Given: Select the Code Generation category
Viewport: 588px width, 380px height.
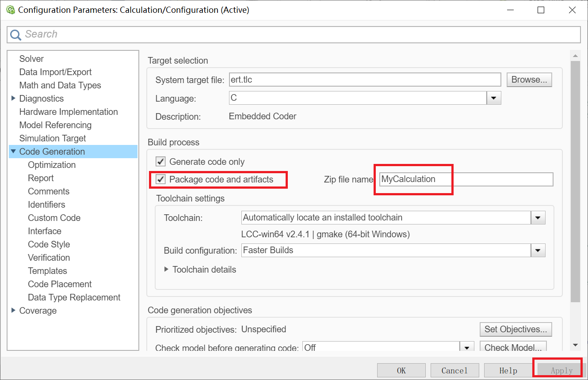Looking at the screenshot, I should pos(52,152).
